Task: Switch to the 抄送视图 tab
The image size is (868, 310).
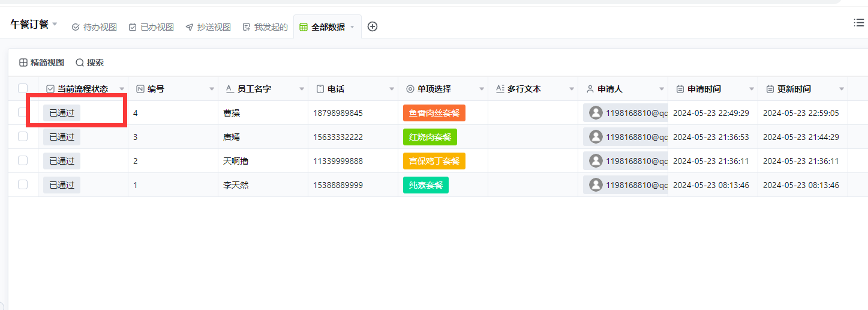Action: (208, 27)
